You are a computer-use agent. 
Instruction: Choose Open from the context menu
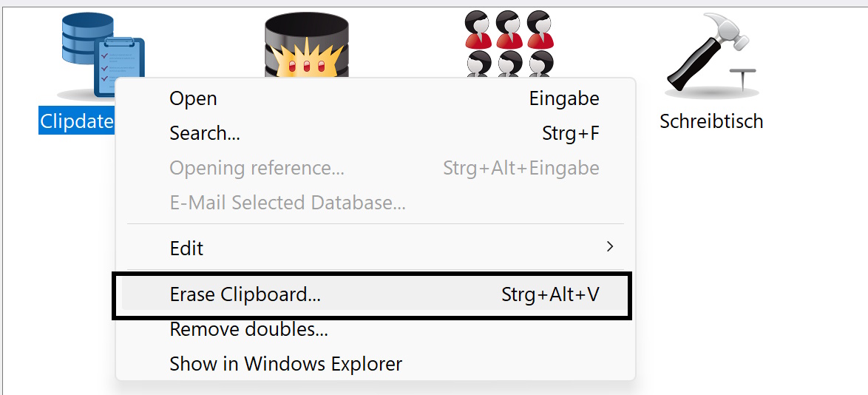point(193,99)
